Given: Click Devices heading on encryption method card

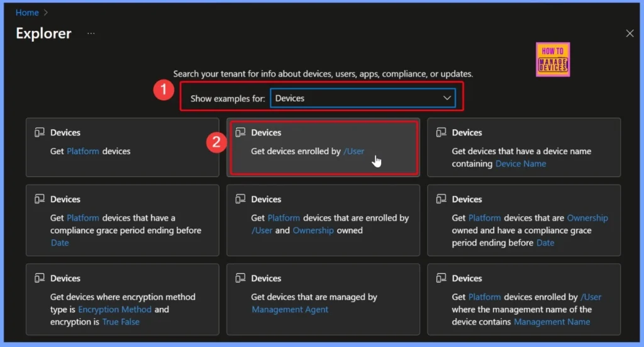Looking at the screenshot, I should (65, 278).
